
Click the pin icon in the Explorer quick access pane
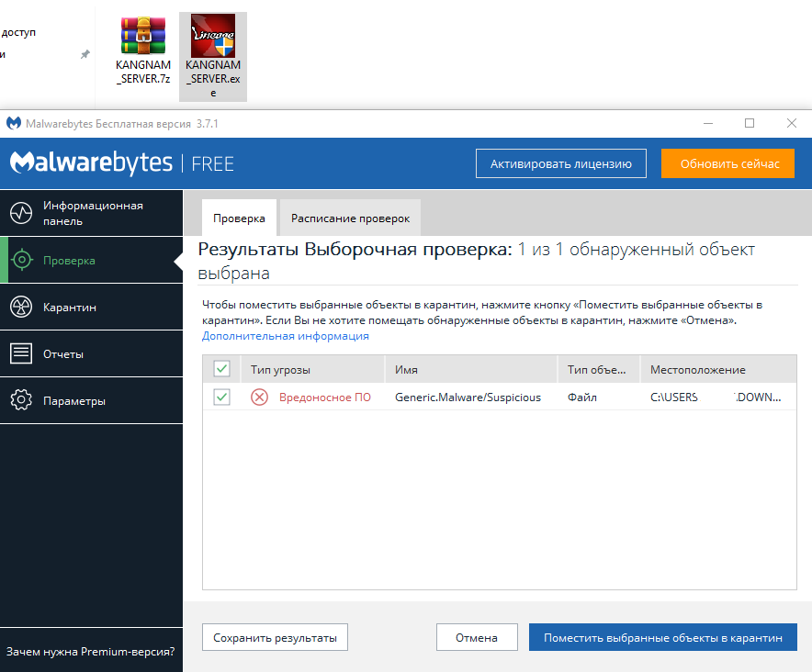click(85, 54)
